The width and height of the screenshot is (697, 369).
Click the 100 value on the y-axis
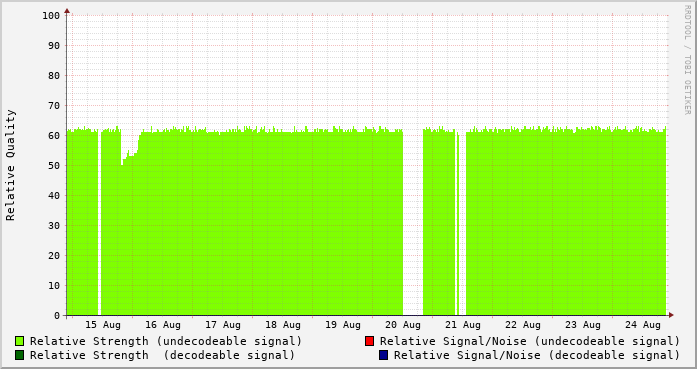coord(51,16)
